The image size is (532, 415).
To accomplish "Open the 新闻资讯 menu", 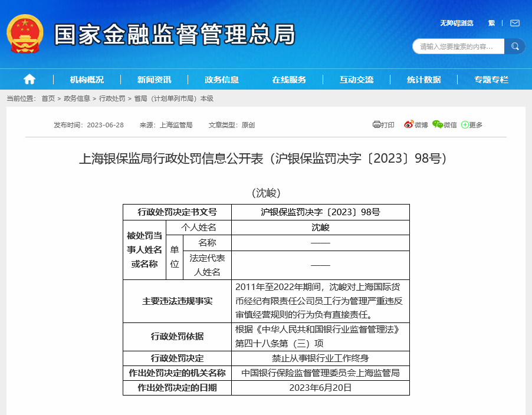I will 154,80.
